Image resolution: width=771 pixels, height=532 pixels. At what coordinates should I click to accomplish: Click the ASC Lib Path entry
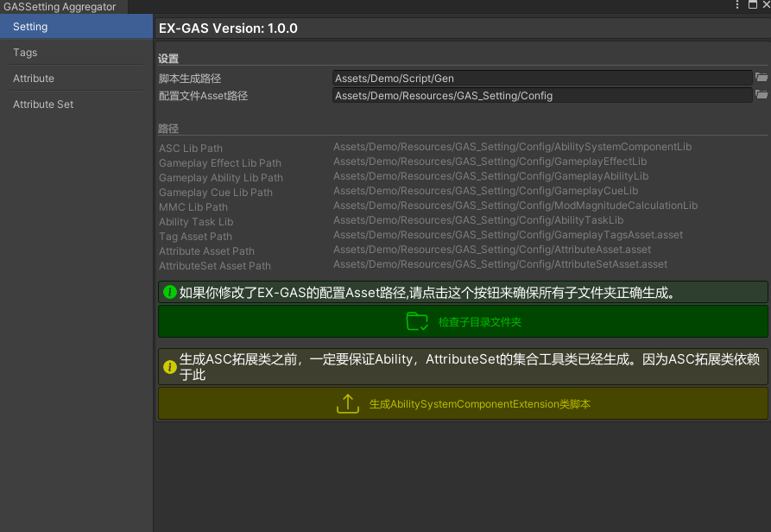coord(190,148)
